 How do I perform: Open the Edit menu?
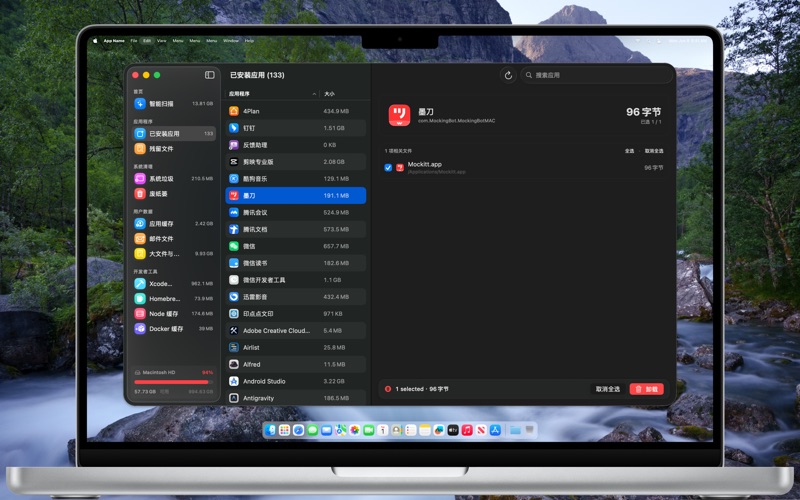tap(147, 41)
